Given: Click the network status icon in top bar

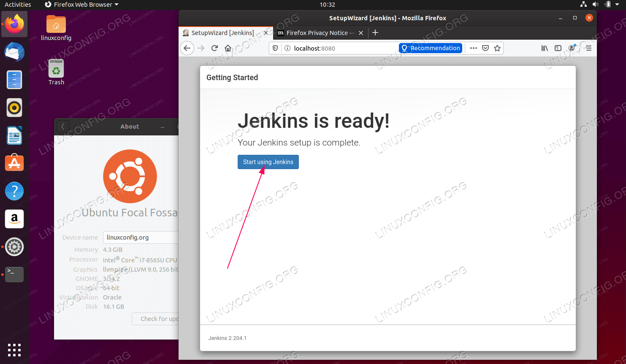Looking at the screenshot, I should coord(583,5).
